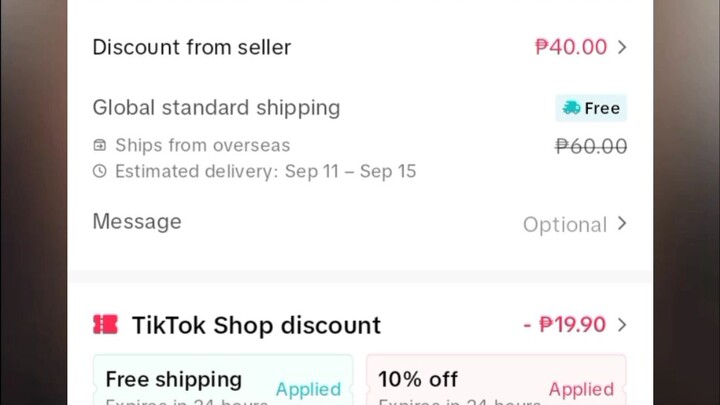Tap the Estimated delivery Sep 11 – Sep 15 text
720x405 pixels.
tap(265, 171)
